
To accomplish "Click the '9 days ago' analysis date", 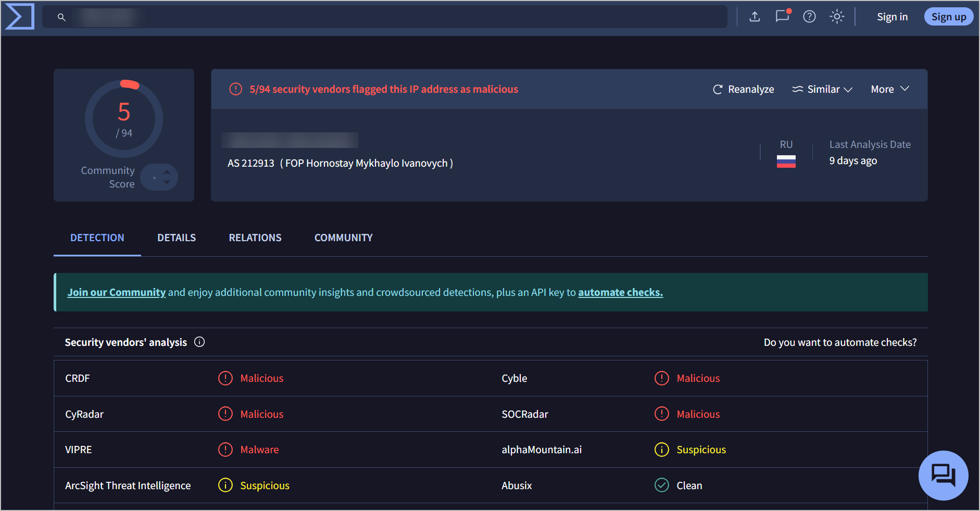I will click(853, 160).
